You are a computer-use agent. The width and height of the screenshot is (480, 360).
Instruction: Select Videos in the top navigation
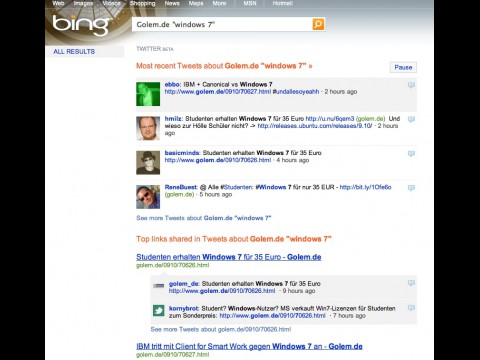(x=111, y=3)
